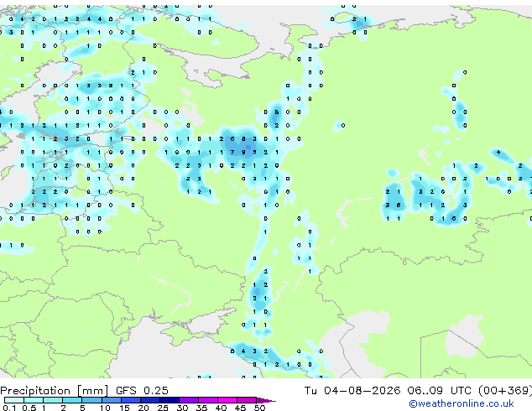Click the '0.1' legend scale label
This screenshot has height=411, width=532.
(x=9, y=408)
